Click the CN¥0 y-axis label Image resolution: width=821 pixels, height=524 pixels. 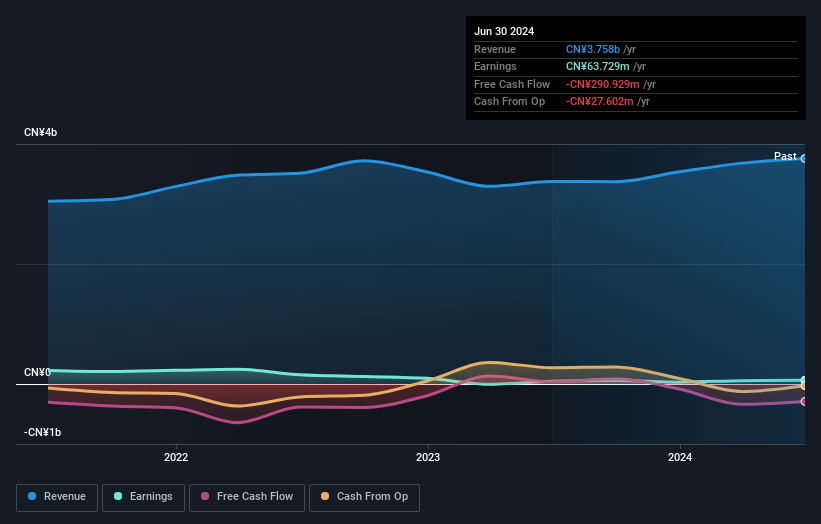pyautogui.click(x=37, y=372)
